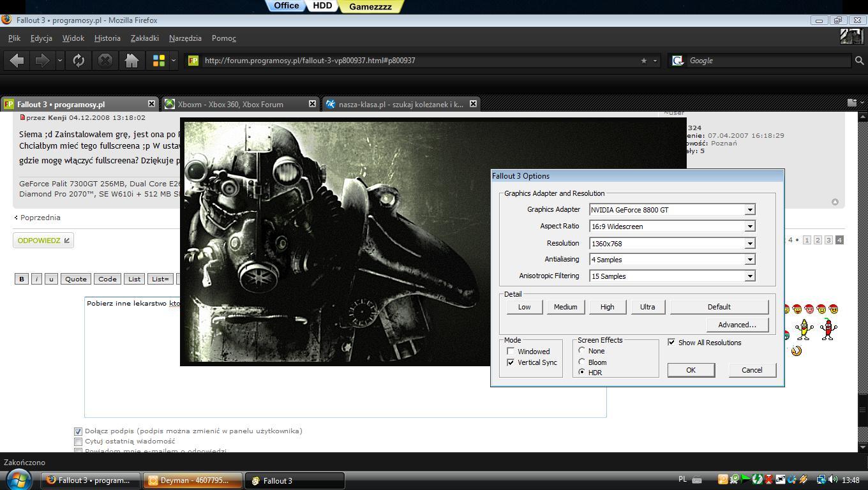Uncheck the Vertical Sync checkbox
868x490 pixels.
point(511,362)
